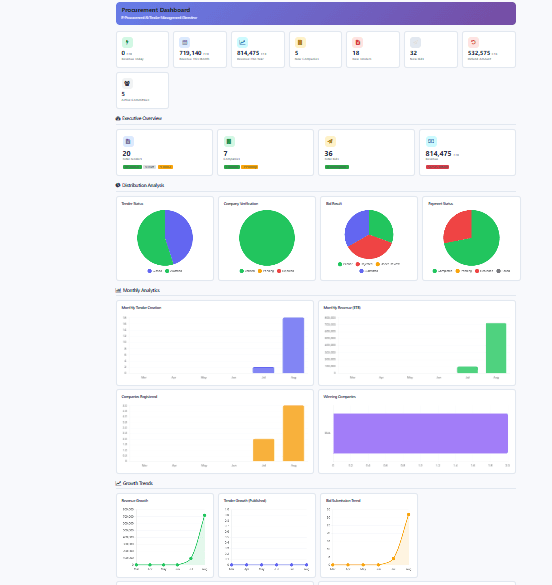Click the gray badge under 20 tenders
The width and height of the screenshot is (552, 585).
150,167
